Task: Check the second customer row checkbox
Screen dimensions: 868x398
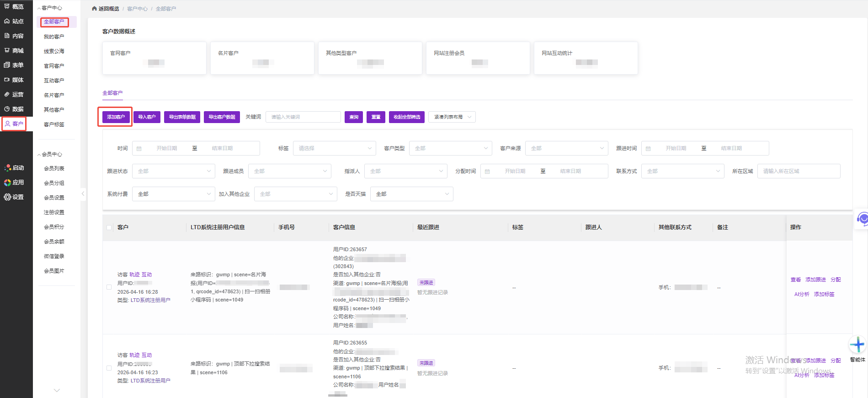Action: (109, 368)
